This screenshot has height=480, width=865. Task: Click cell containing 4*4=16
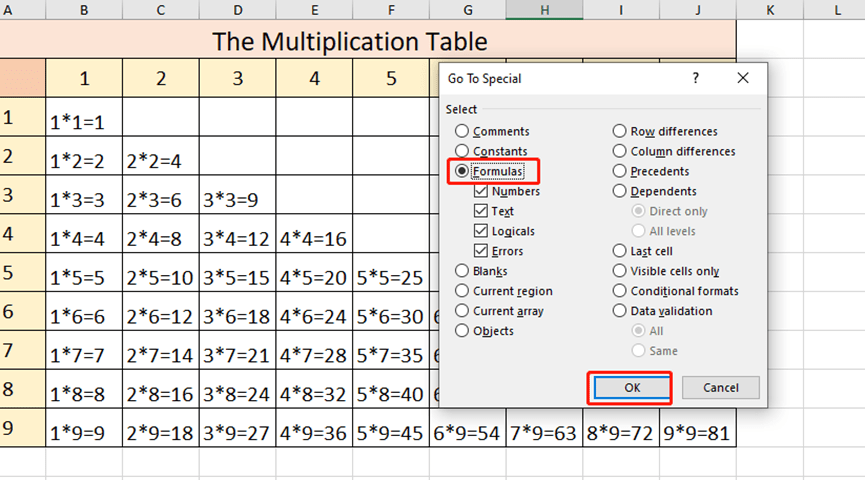314,233
